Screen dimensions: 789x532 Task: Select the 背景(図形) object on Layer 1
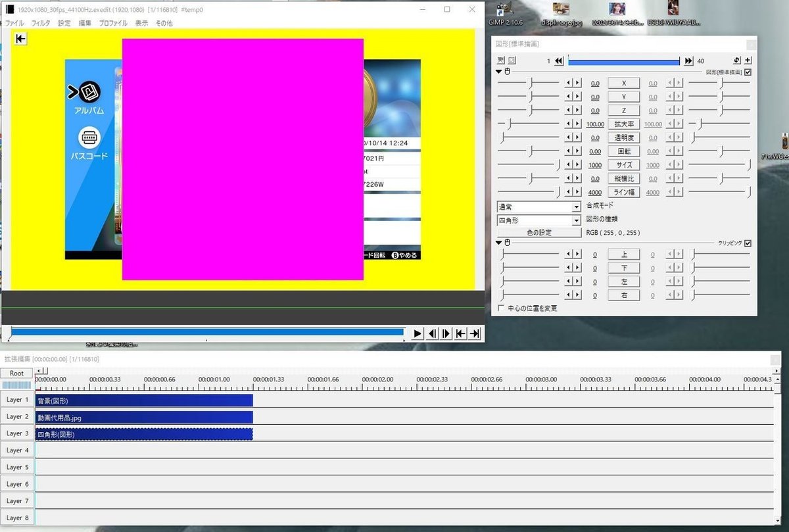[144, 400]
